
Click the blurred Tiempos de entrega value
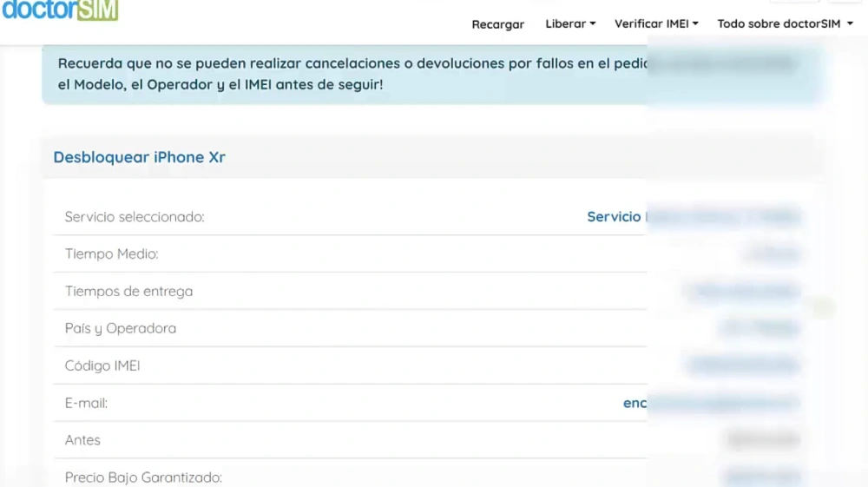pos(743,292)
